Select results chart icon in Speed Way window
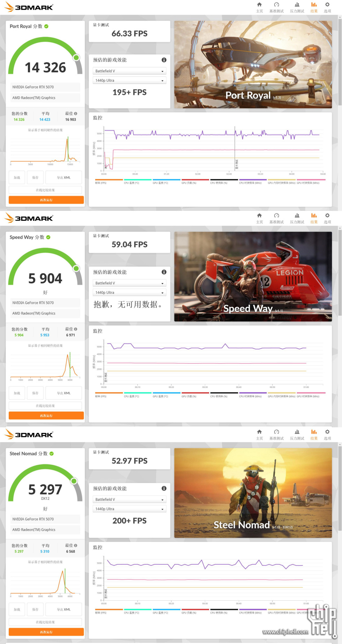 coord(314,216)
